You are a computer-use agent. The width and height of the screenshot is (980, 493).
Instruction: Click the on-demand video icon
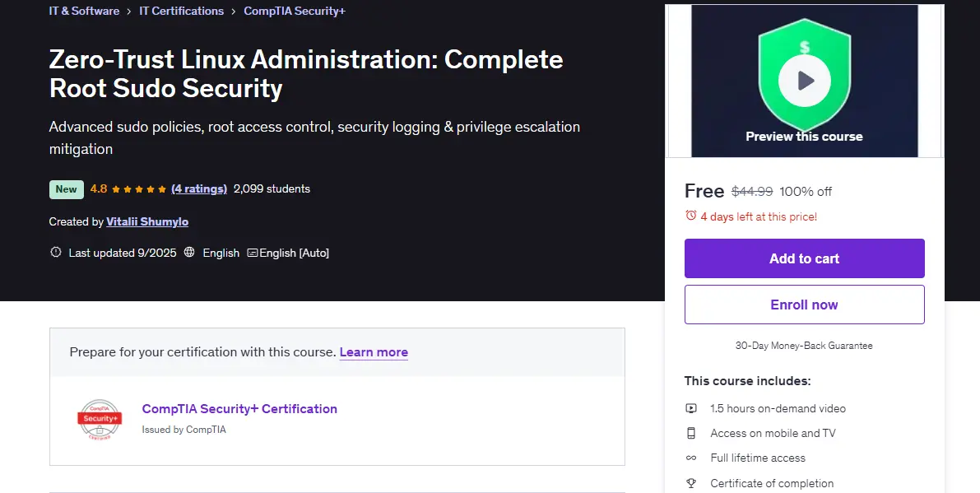(691, 408)
